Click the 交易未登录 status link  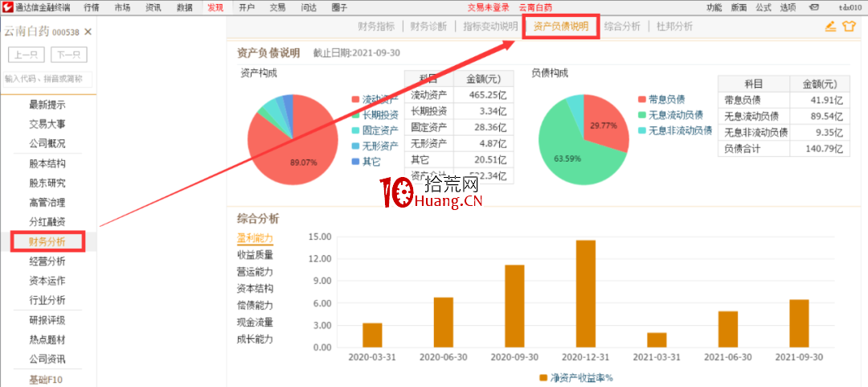489,7
